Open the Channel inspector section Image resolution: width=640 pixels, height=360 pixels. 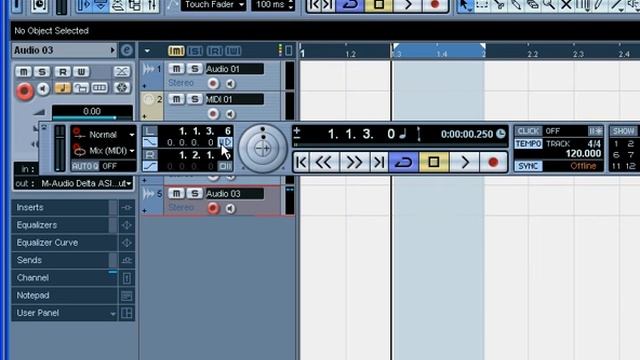(64, 278)
